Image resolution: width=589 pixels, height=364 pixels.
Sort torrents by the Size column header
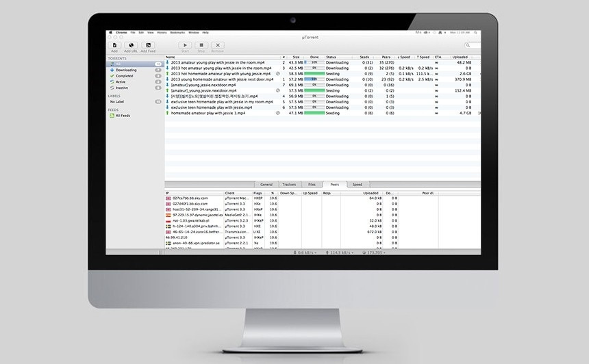[x=296, y=57]
